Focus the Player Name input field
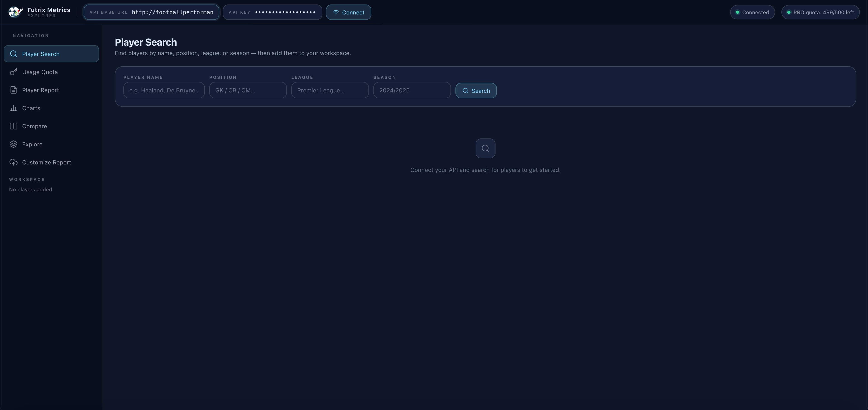Viewport: 868px width, 410px height. point(164,90)
